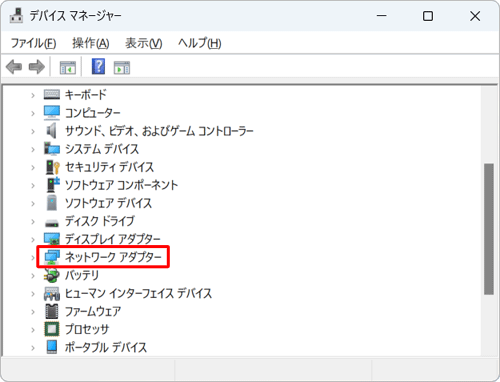Select the ソフトウェア デバイス label
This screenshot has width=500, height=382.
108,203
